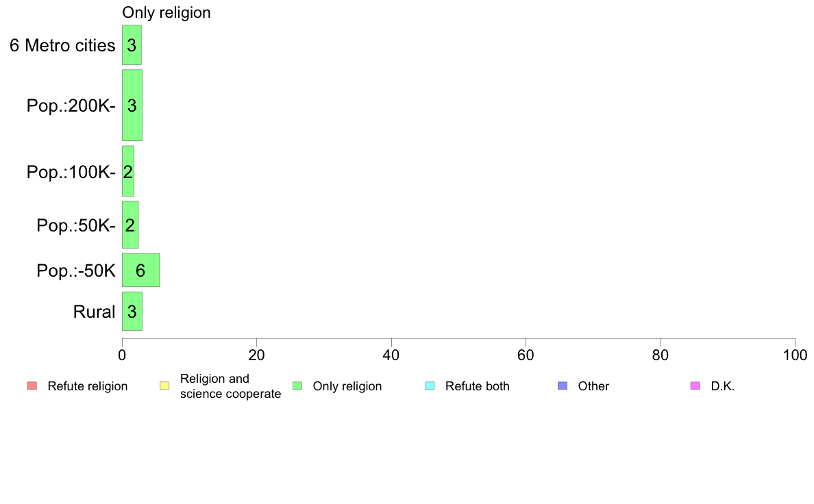Click the magenta D.K. legend swatch

[x=695, y=386]
